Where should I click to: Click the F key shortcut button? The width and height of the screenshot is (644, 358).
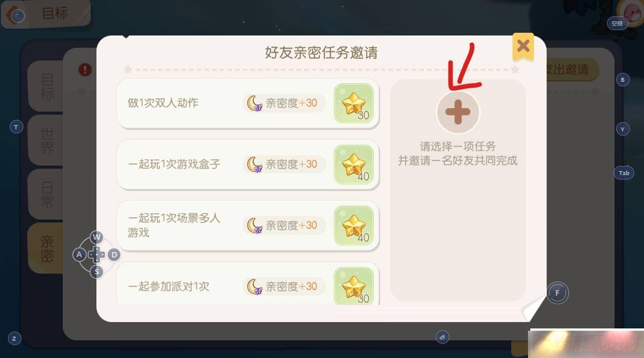point(558,293)
